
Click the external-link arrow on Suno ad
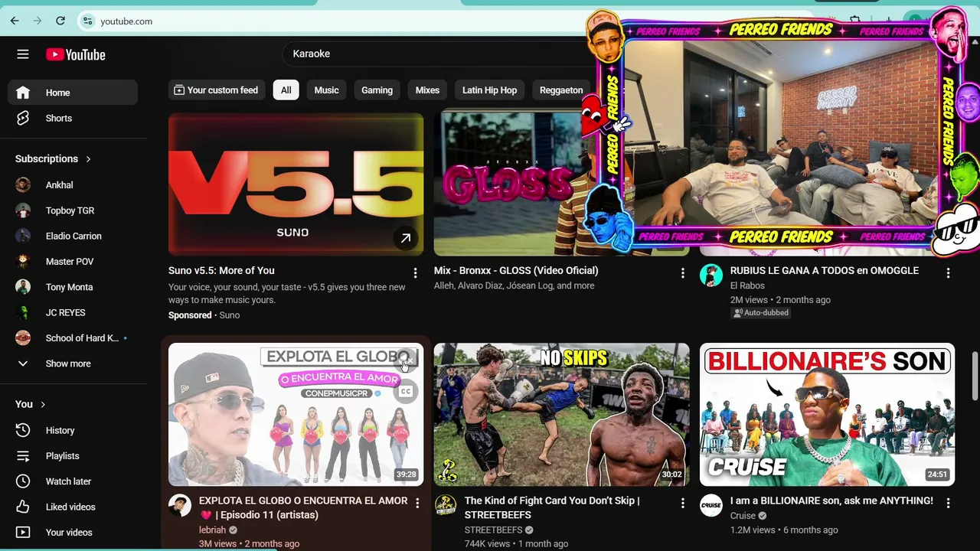tap(406, 238)
